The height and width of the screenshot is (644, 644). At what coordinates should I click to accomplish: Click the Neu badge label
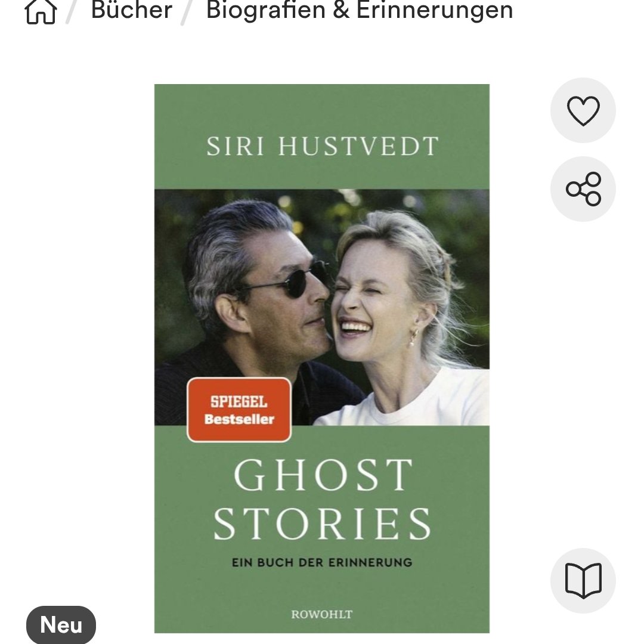point(61,625)
